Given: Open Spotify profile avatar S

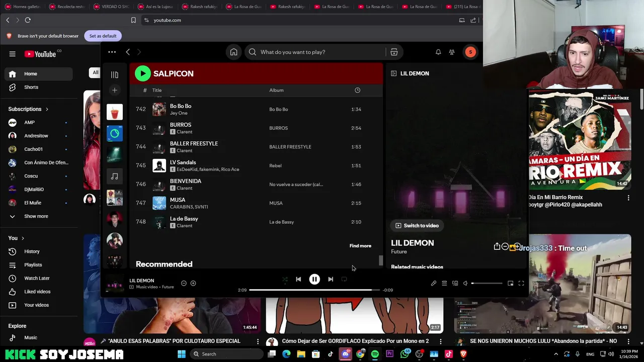Looking at the screenshot, I should click(x=470, y=52).
